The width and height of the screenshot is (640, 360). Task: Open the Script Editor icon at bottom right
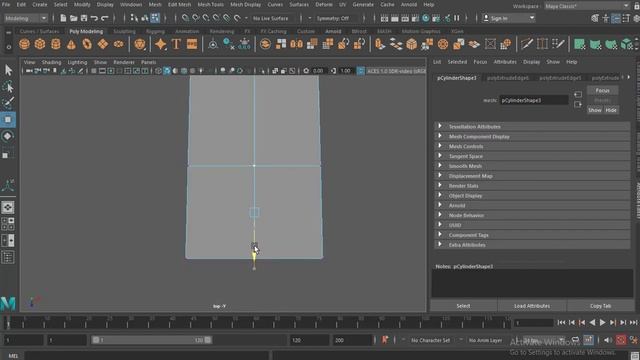point(634,356)
